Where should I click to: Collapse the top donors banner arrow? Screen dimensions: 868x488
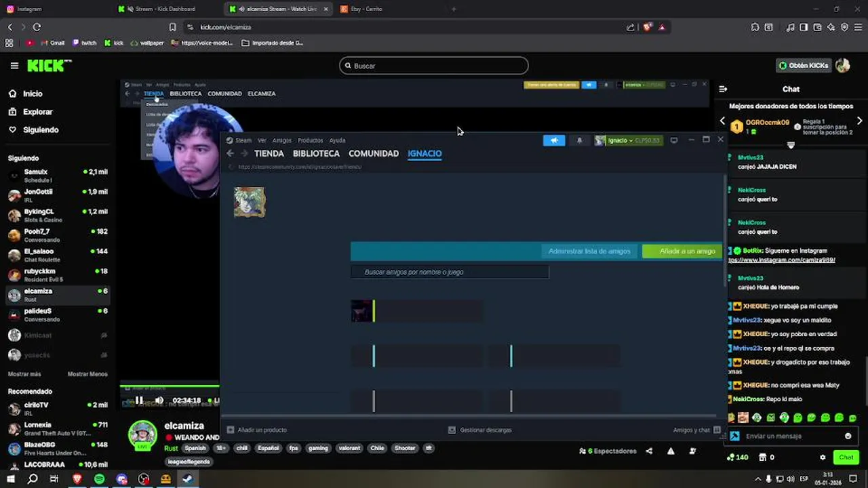pyautogui.click(x=791, y=145)
